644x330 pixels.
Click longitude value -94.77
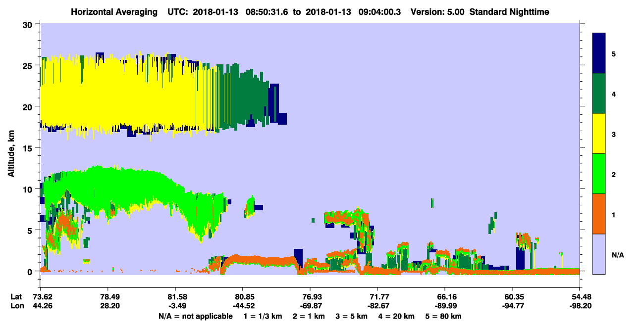512,306
